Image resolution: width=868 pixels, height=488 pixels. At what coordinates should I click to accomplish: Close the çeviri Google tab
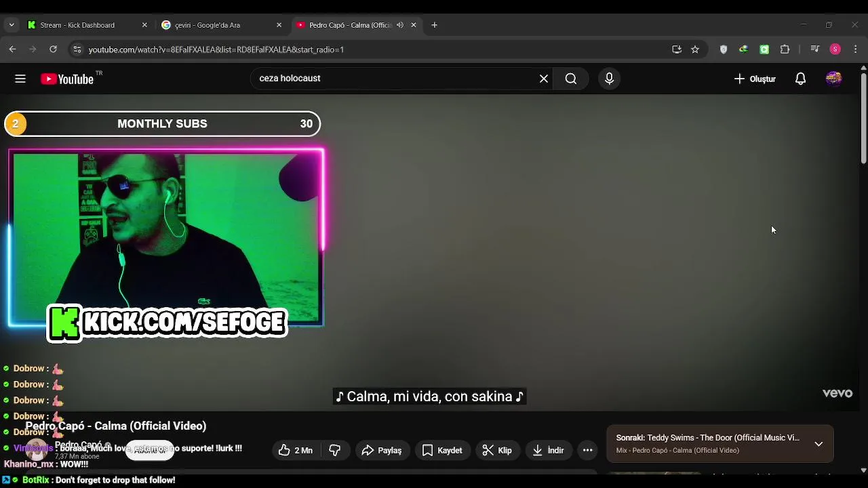279,25
